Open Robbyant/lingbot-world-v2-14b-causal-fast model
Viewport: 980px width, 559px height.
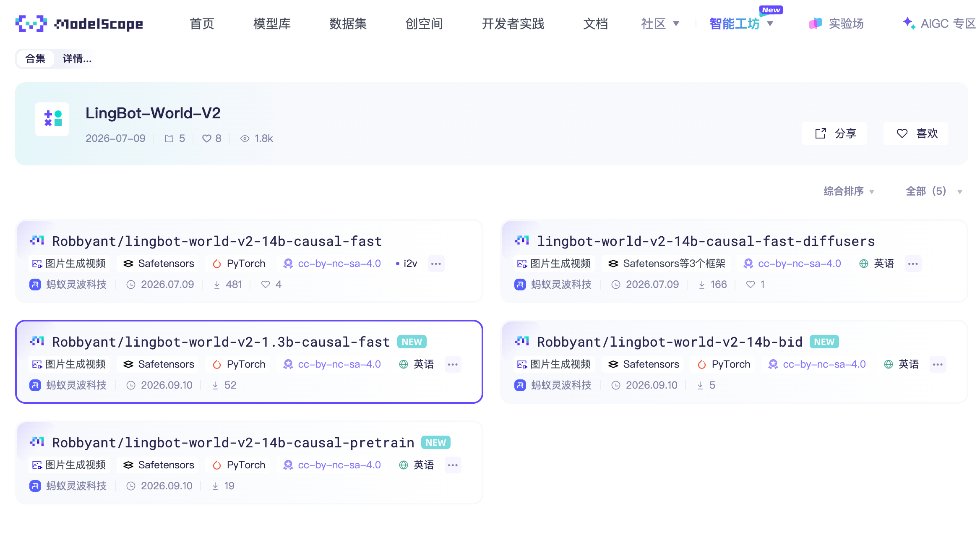(x=217, y=241)
